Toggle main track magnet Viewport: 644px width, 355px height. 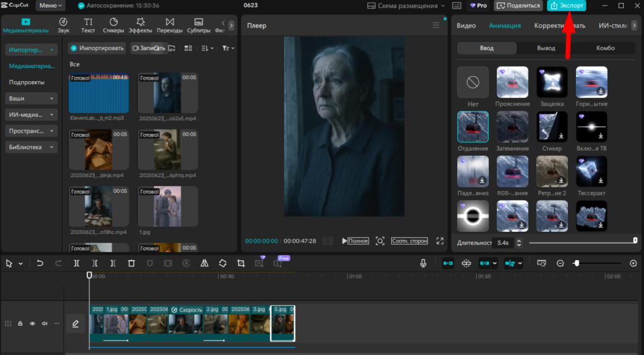(448, 263)
